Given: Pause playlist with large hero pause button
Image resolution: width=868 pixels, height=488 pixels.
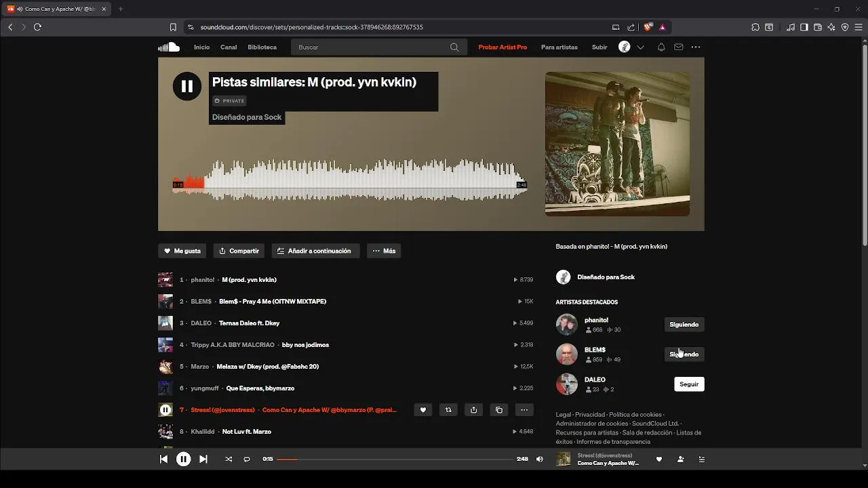Looking at the screenshot, I should point(187,86).
